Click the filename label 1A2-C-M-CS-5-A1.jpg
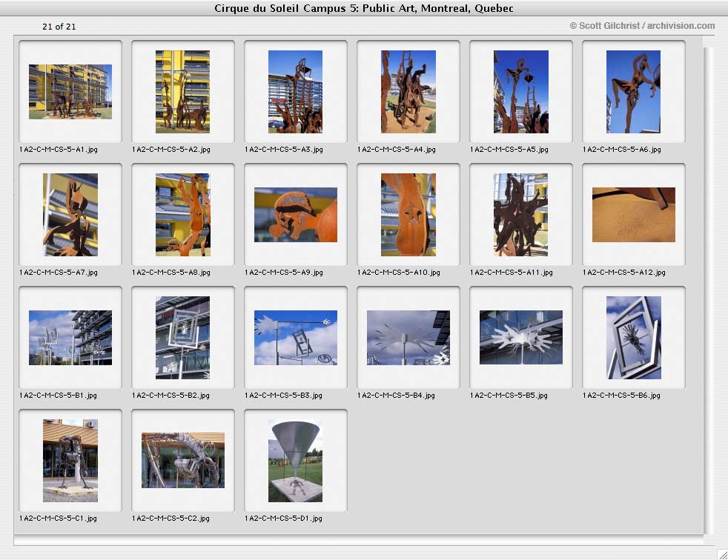 [59, 150]
